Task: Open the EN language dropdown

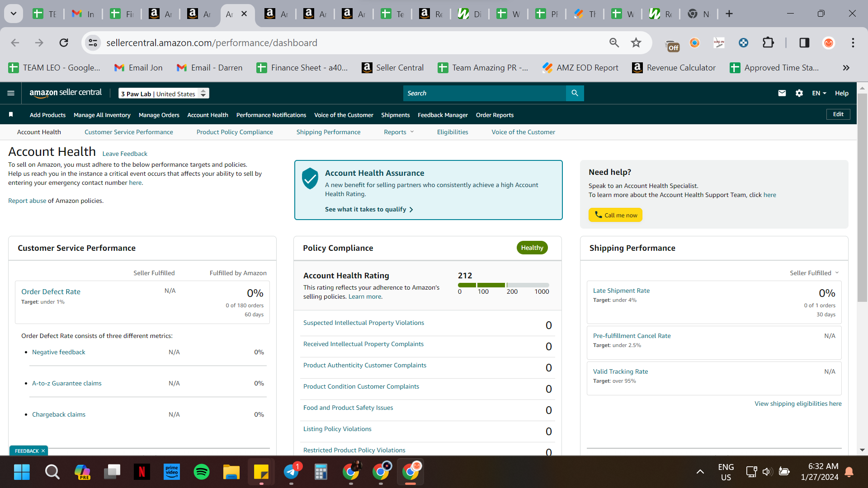Action: click(819, 93)
